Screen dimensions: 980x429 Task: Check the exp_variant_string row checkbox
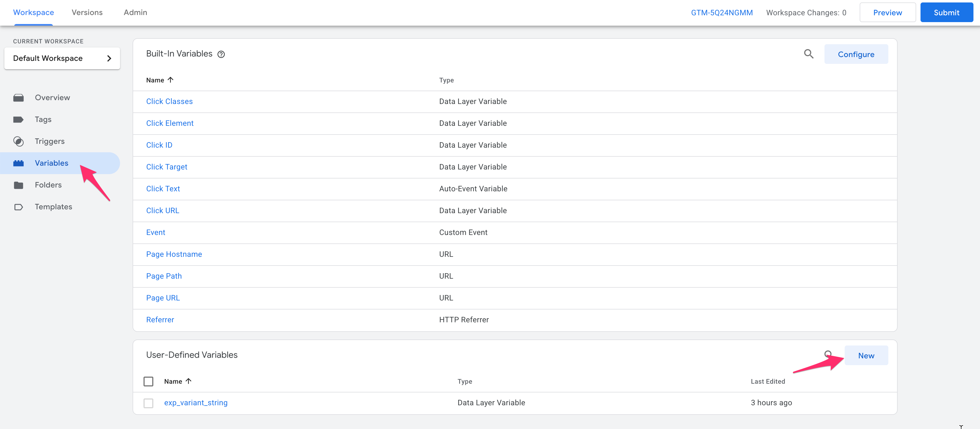coord(148,403)
